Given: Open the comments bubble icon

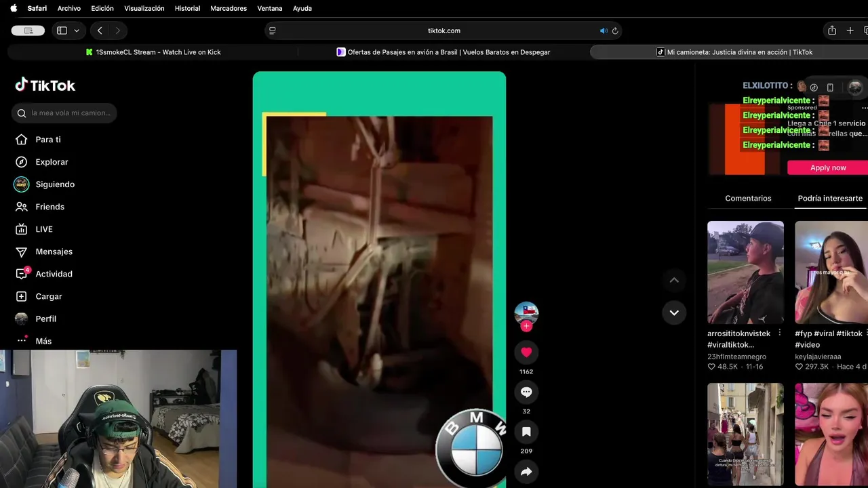Looking at the screenshot, I should tap(526, 392).
